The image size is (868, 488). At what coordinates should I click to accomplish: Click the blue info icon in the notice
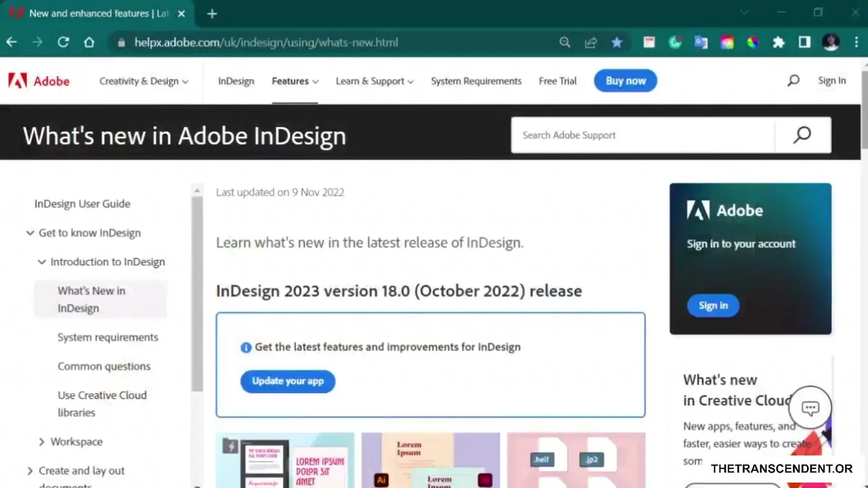(245, 347)
